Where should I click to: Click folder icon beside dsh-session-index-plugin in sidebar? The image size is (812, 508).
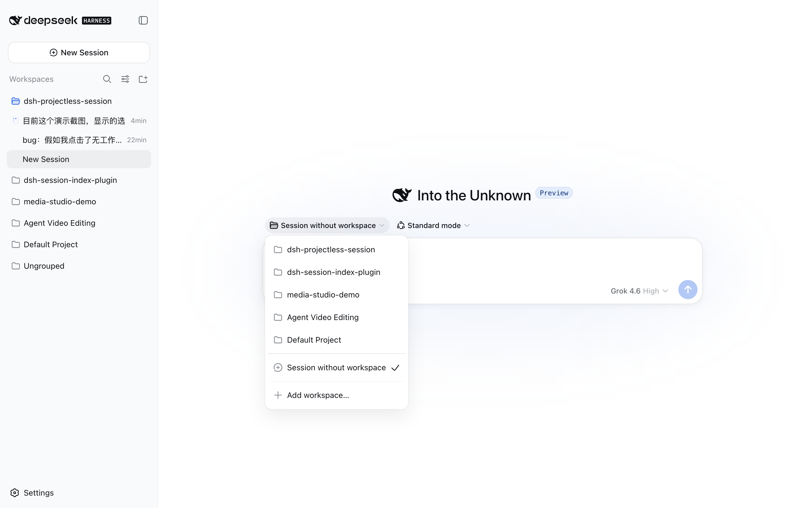tap(16, 180)
